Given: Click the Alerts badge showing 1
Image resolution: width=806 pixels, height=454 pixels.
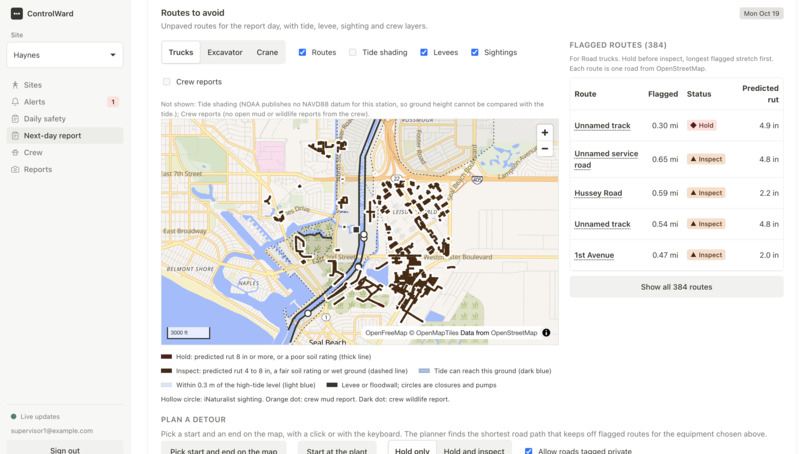Looking at the screenshot, I should click(x=113, y=102).
